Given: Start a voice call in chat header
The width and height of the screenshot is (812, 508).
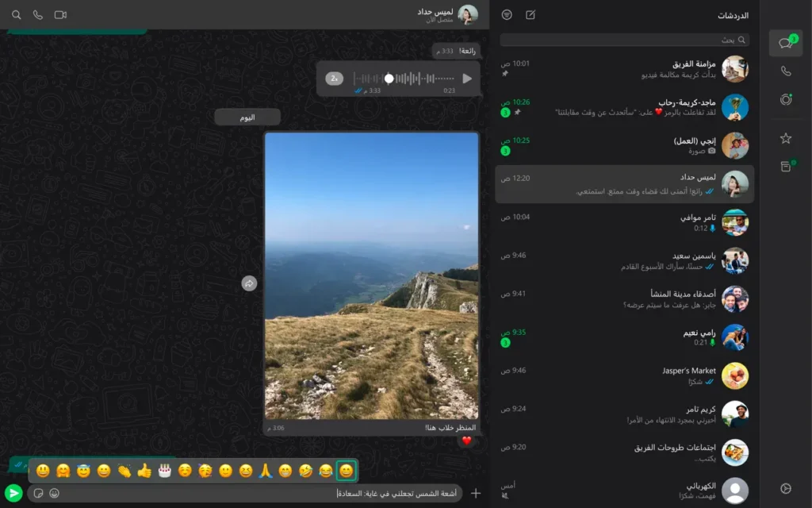Looking at the screenshot, I should (37, 15).
